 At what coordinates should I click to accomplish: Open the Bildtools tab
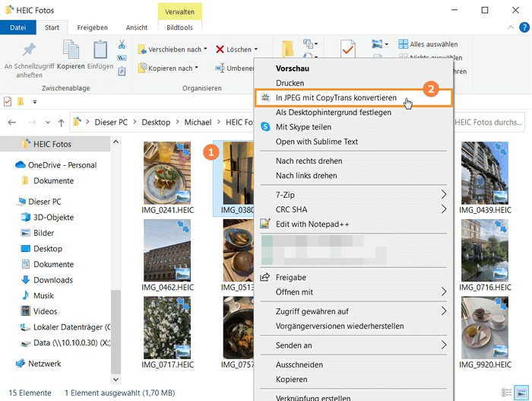[179, 27]
